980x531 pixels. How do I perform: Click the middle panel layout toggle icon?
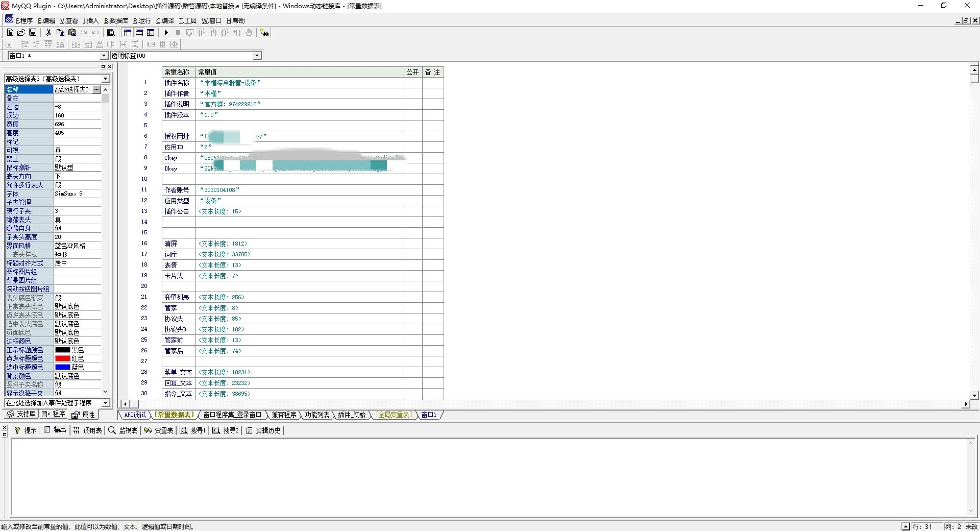pos(139,33)
